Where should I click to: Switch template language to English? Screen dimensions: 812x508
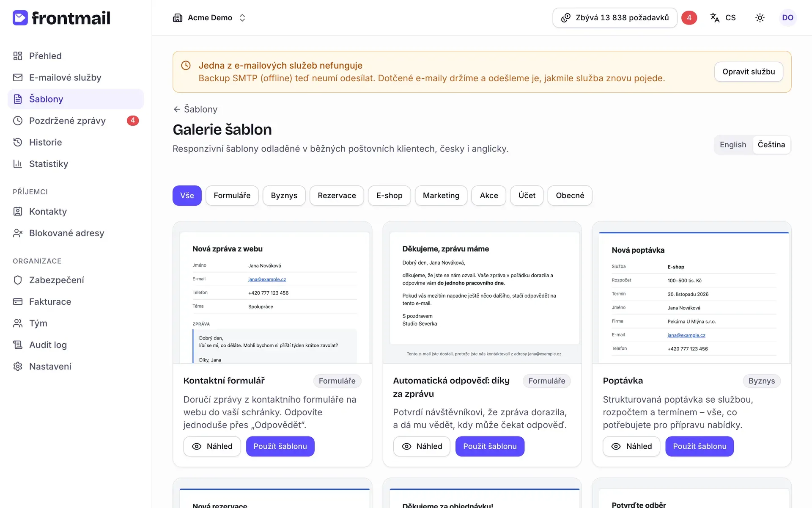733,145
